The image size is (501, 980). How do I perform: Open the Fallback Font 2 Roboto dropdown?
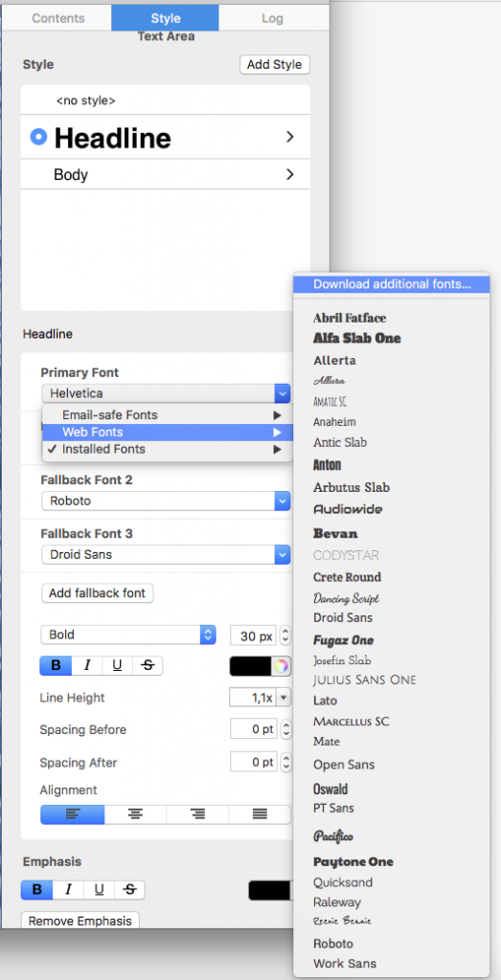tap(166, 501)
